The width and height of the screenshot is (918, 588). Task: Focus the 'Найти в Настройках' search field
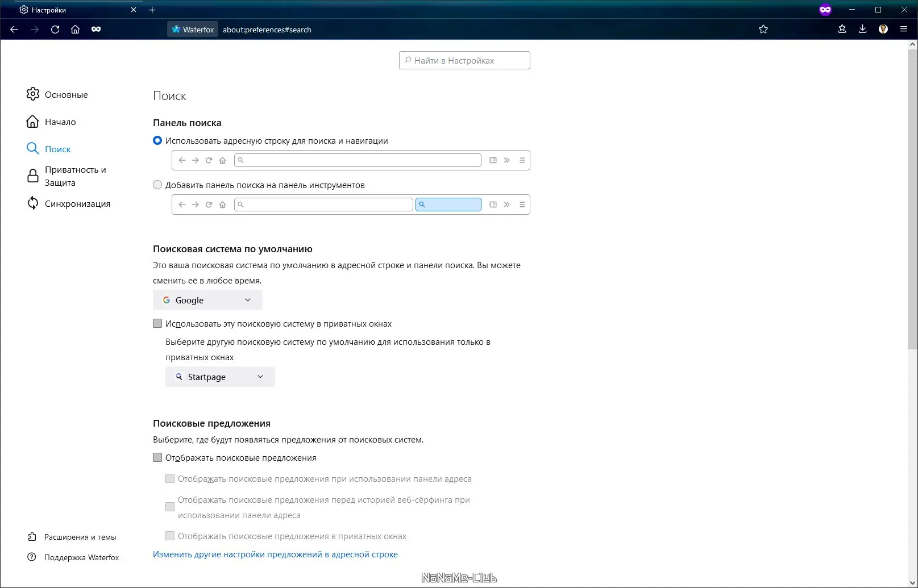pos(464,60)
